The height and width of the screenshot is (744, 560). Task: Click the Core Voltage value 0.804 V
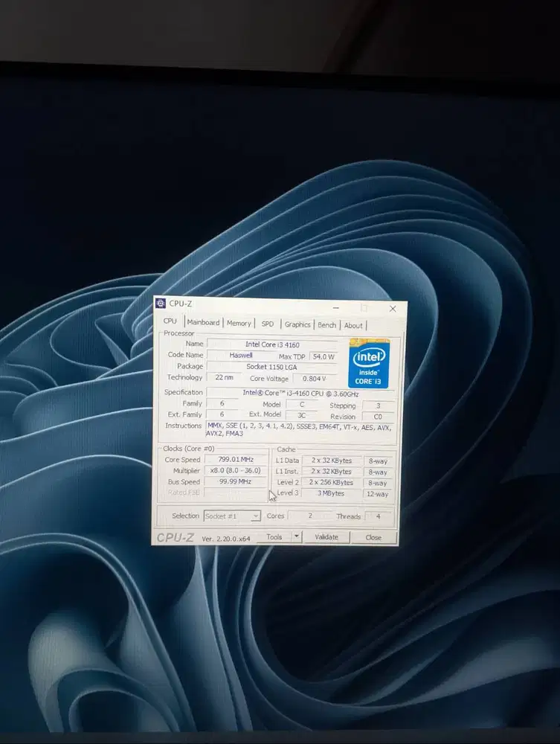(315, 379)
